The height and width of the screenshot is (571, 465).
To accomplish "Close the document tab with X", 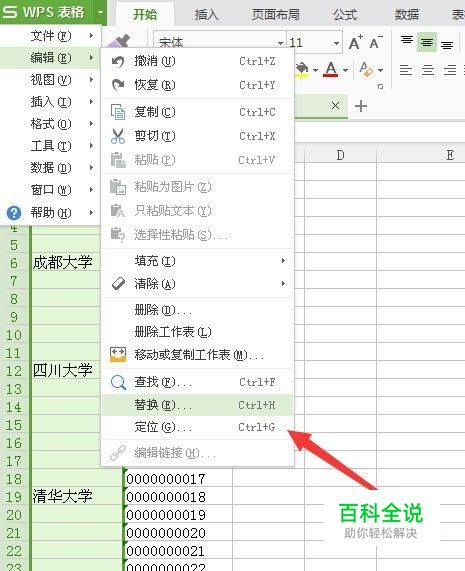I will (335, 106).
